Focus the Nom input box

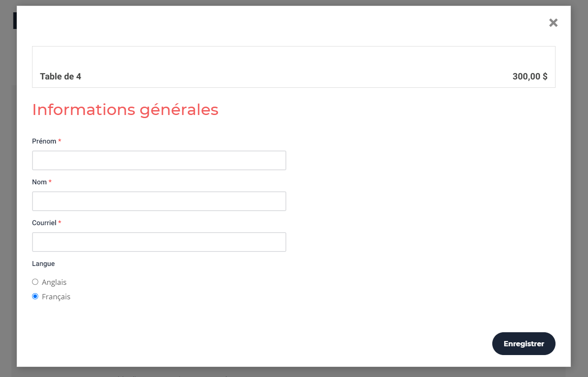point(159,201)
